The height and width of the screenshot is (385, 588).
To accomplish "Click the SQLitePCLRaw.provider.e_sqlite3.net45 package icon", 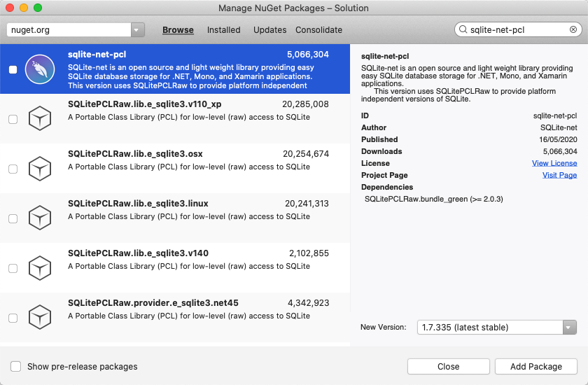I will (39, 318).
